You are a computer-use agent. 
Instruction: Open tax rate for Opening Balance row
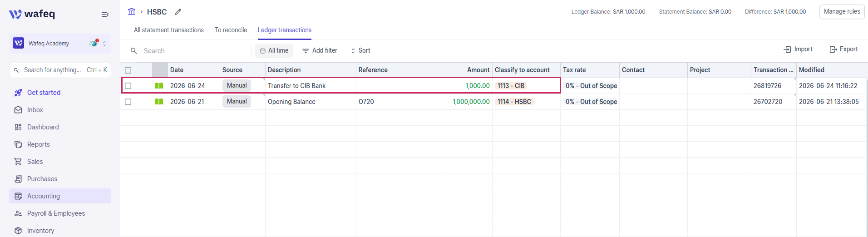591,102
